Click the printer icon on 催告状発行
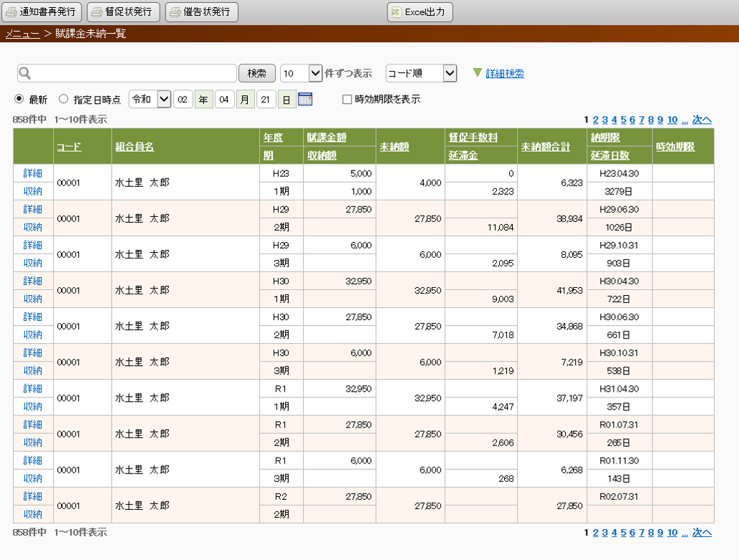 click(175, 12)
